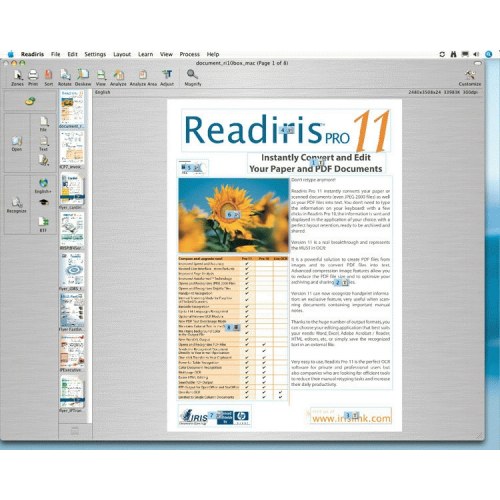
Task: Click zone 6 tag on sunflower image
Action: 233,215
